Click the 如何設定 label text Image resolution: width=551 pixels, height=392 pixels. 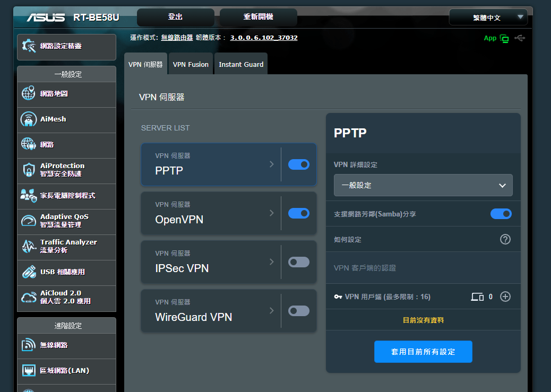click(x=348, y=240)
